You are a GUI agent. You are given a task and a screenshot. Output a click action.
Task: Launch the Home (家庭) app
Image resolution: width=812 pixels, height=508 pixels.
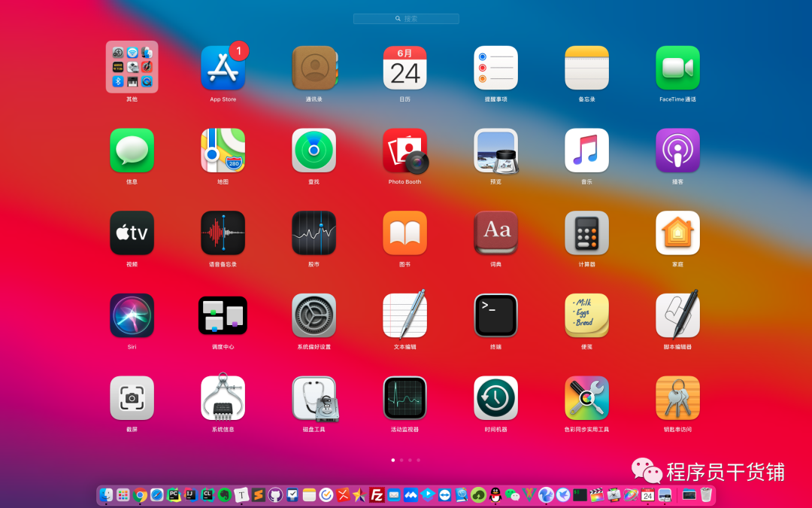pyautogui.click(x=678, y=233)
